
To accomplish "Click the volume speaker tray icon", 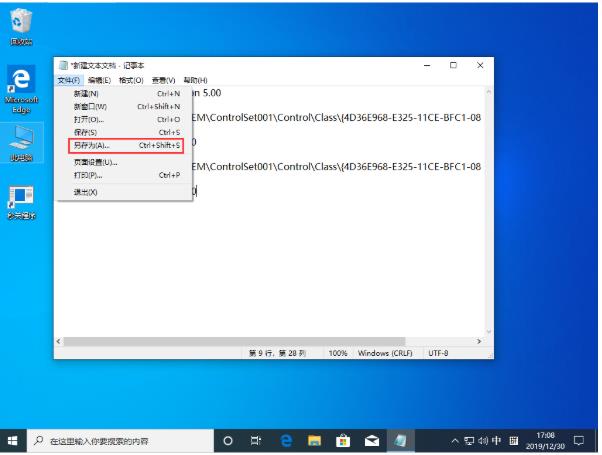I will point(483,441).
